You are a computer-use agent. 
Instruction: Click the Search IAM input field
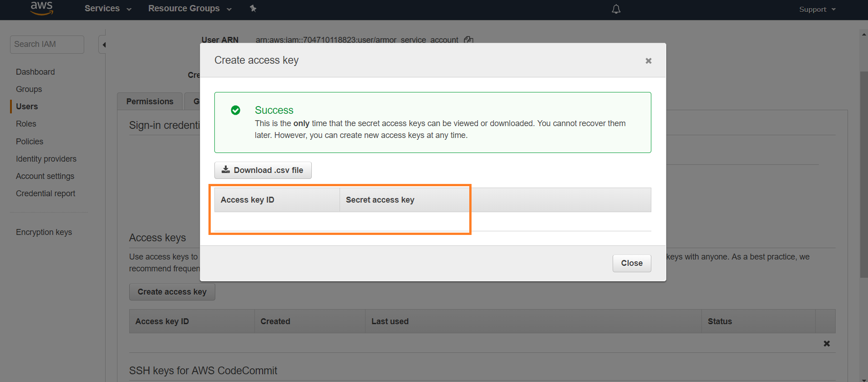coord(47,44)
